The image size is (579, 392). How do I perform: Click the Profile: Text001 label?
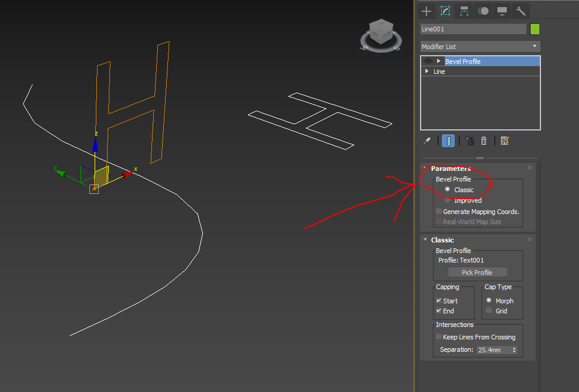[461, 260]
